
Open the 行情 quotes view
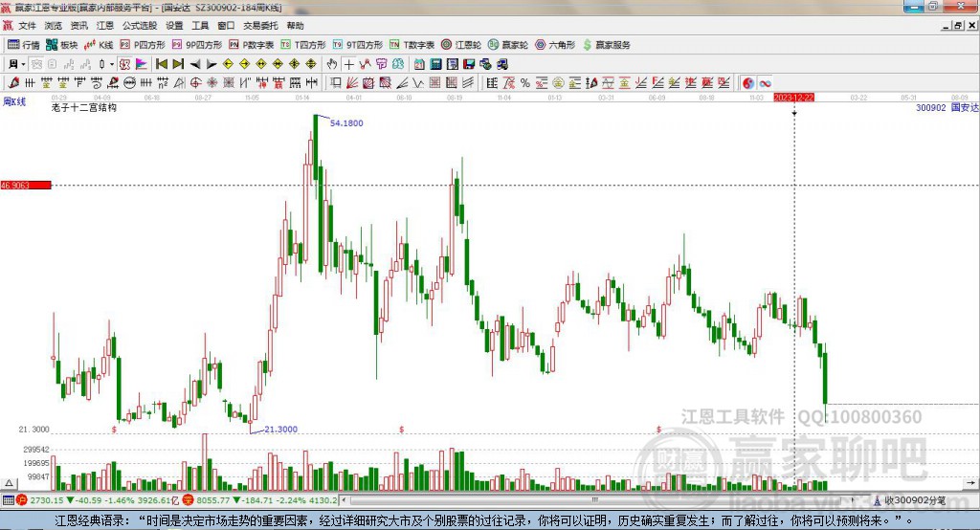(24, 45)
